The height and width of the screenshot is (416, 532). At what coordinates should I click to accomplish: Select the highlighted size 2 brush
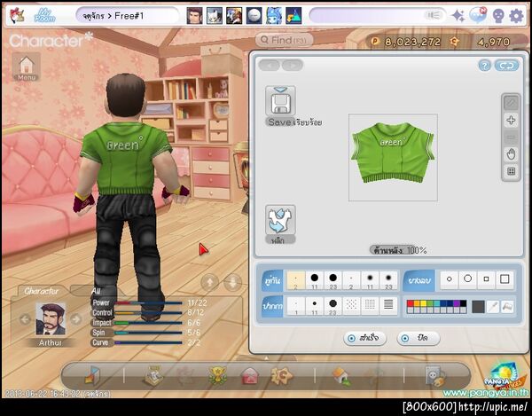pyautogui.click(x=296, y=280)
